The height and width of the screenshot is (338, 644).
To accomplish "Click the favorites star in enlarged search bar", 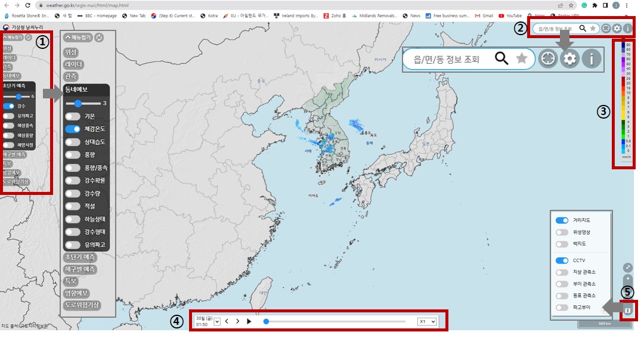I will tap(522, 58).
